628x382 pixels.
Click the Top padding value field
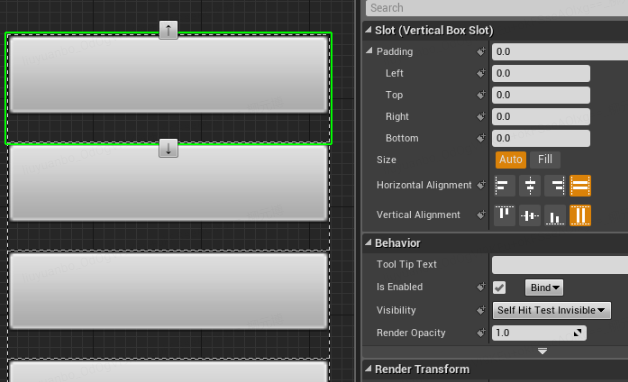click(x=541, y=95)
